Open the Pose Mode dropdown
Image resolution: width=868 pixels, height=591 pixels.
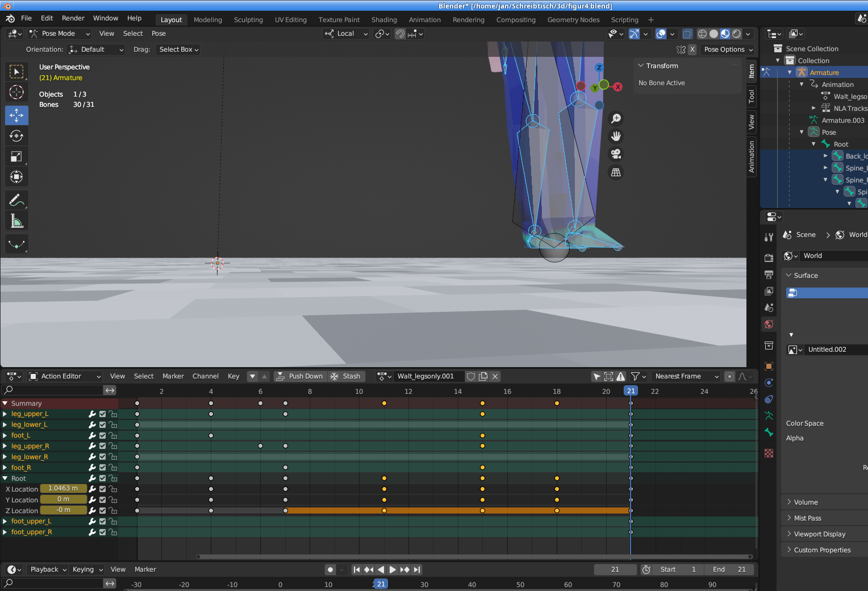60,34
